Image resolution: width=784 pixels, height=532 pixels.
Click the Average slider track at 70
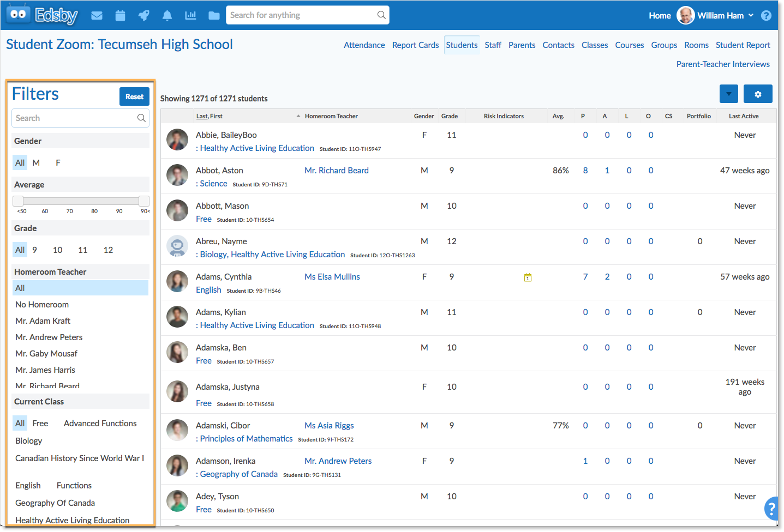coord(70,201)
